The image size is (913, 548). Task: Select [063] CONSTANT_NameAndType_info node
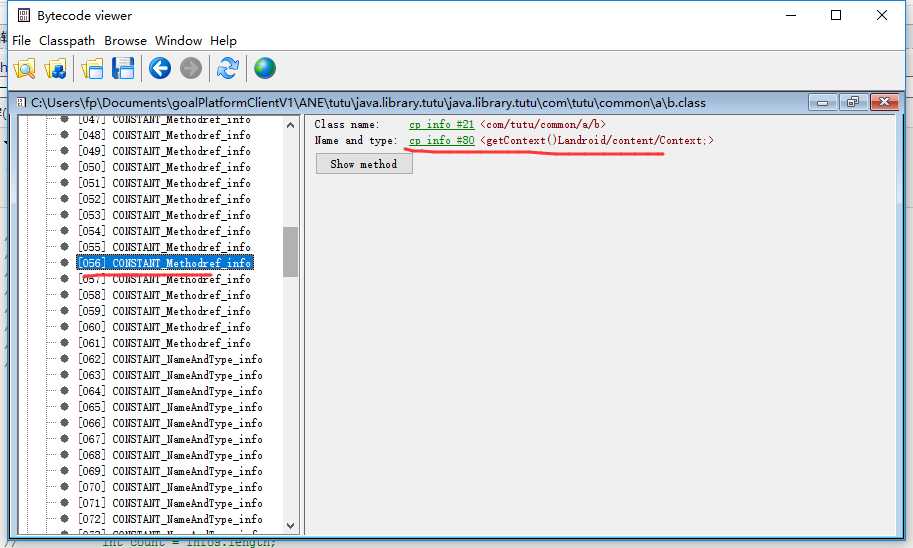[170, 375]
